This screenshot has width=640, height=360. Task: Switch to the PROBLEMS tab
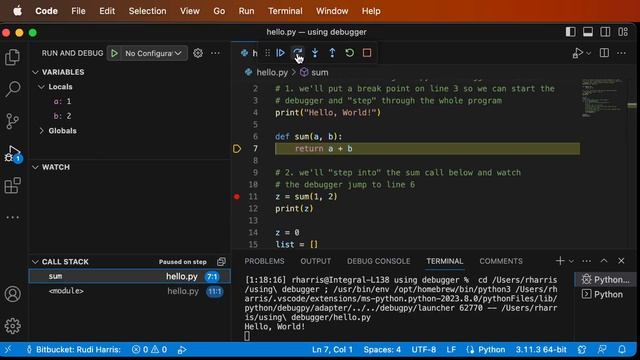264,261
